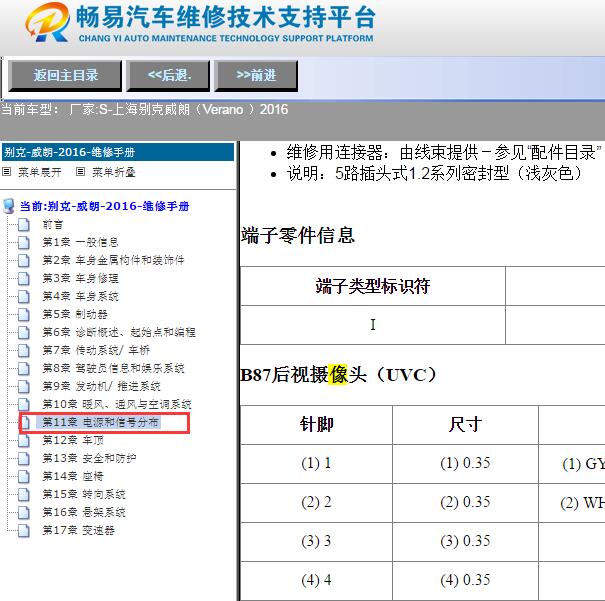
Task: Click the terminal type cell I
Action: [373, 325]
